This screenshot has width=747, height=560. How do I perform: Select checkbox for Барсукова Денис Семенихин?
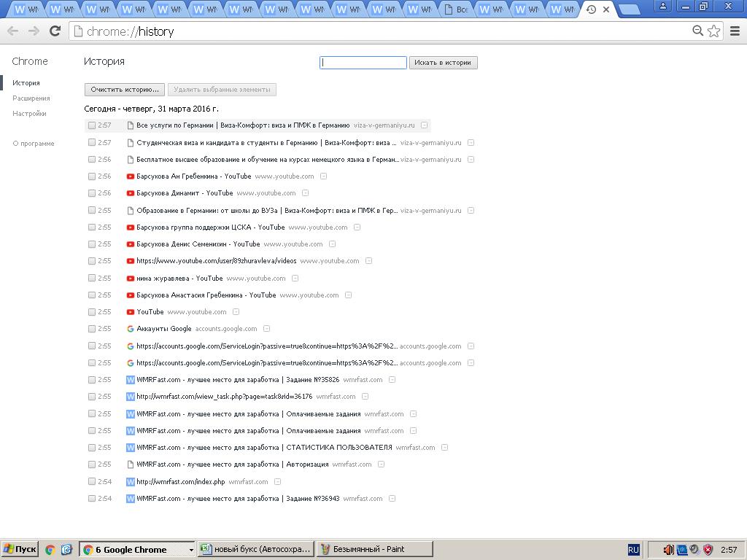coord(92,244)
